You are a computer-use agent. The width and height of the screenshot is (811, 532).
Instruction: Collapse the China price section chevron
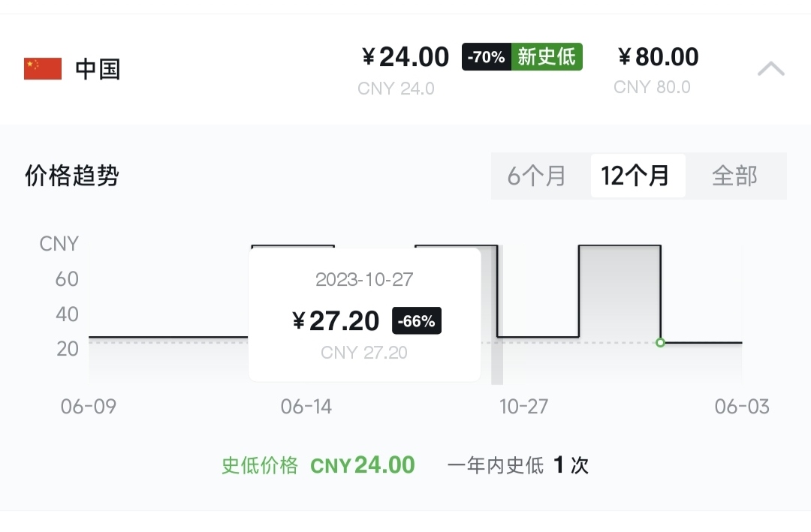tap(770, 68)
